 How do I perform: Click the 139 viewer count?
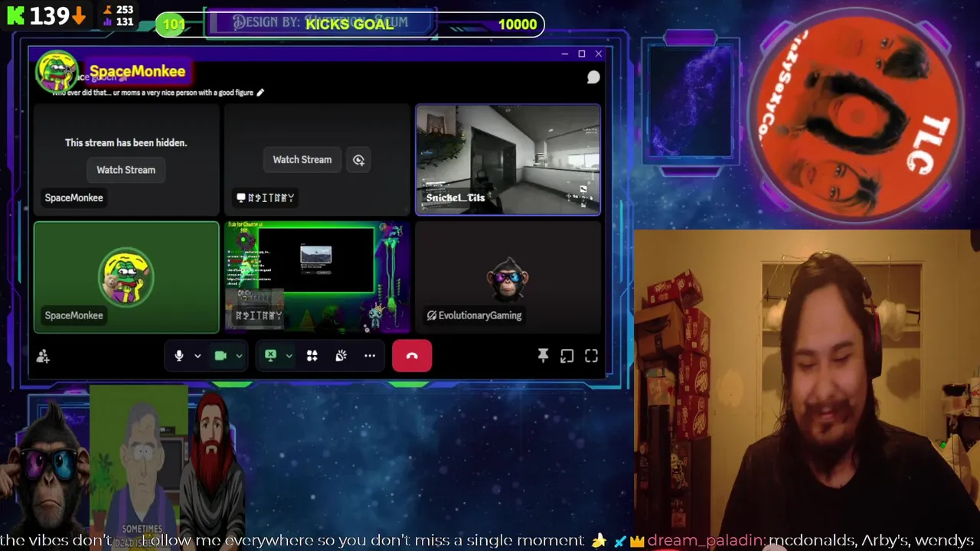coord(49,15)
